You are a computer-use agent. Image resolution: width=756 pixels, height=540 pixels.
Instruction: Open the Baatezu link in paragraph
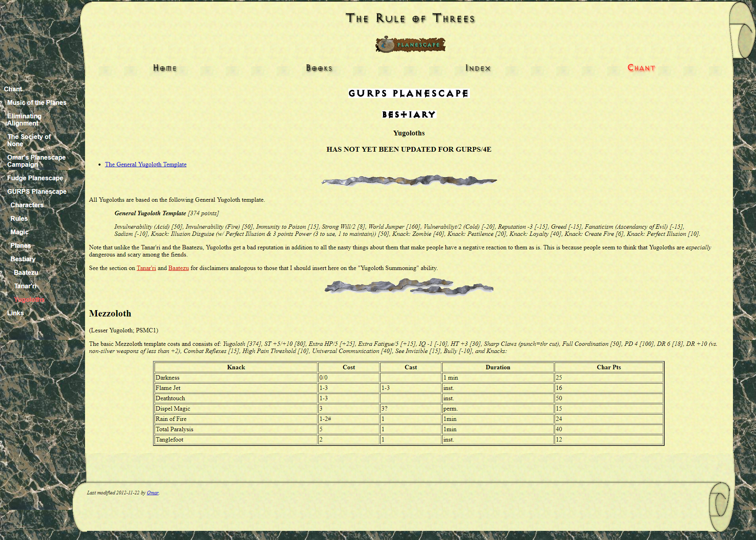178,268
